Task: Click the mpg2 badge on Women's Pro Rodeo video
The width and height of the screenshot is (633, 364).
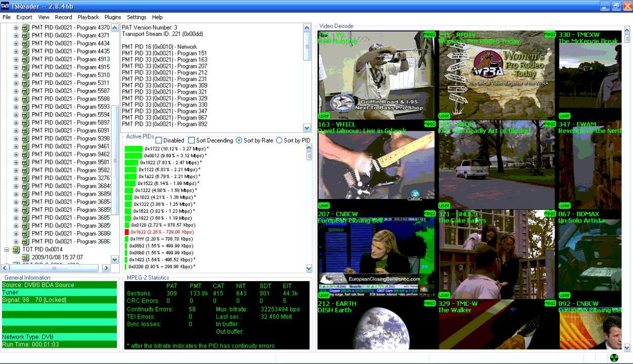Action: [550, 34]
